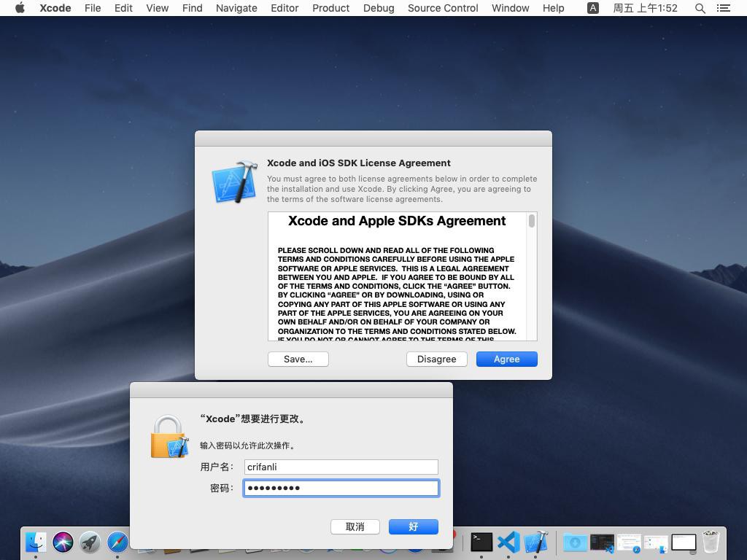Open the View menu
Image resolution: width=747 pixels, height=560 pixels.
coord(158,8)
